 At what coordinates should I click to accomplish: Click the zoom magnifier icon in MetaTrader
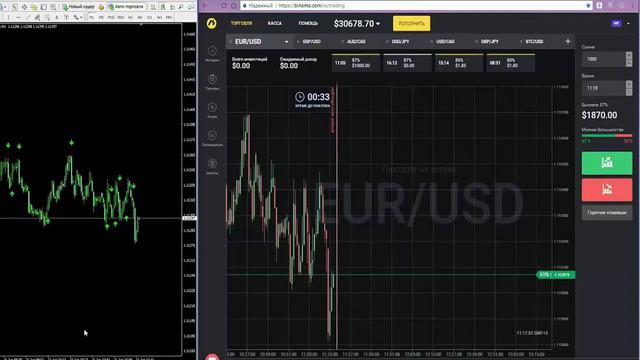coord(180,7)
